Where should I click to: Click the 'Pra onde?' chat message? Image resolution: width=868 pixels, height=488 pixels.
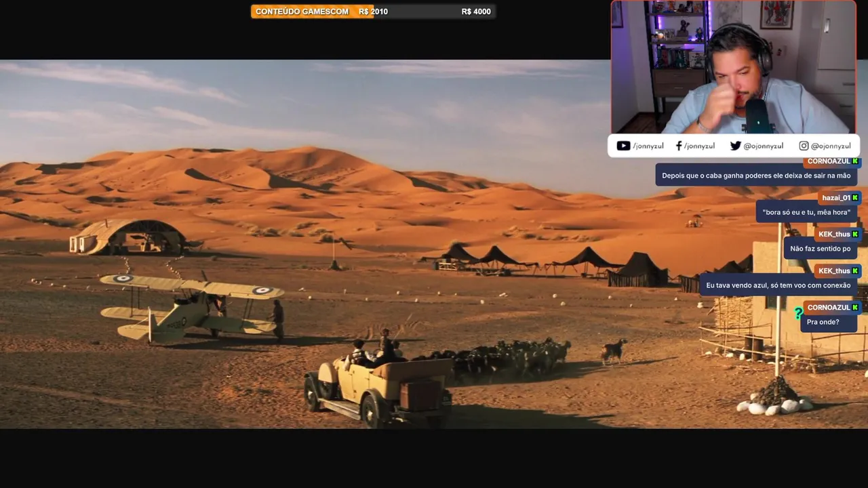[829, 322]
